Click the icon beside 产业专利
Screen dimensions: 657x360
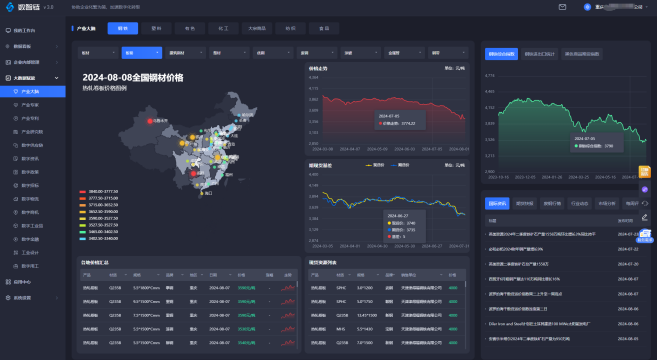click(16, 118)
